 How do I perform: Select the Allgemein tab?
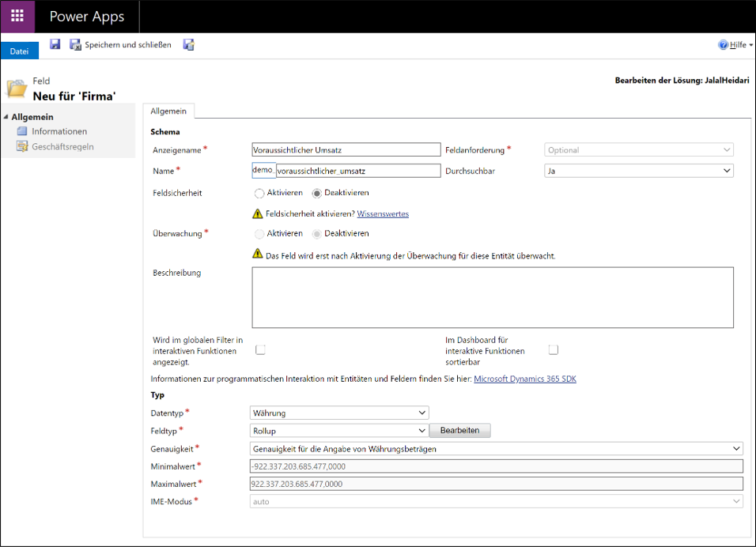tap(168, 111)
